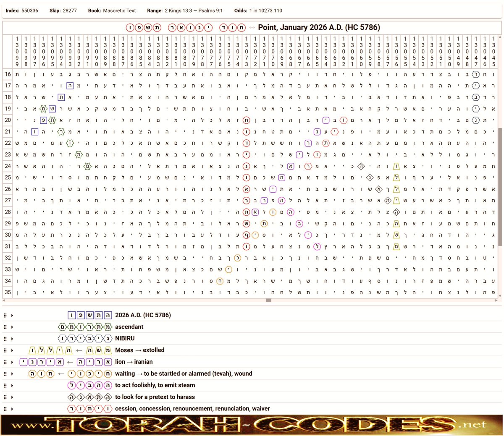Click drag handle of 'pretext to harass' row

5,397
